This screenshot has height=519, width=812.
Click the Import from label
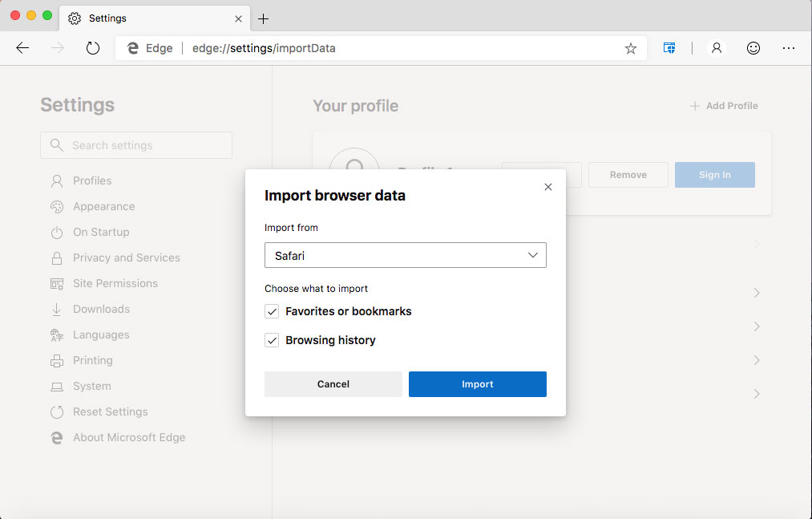pos(291,228)
